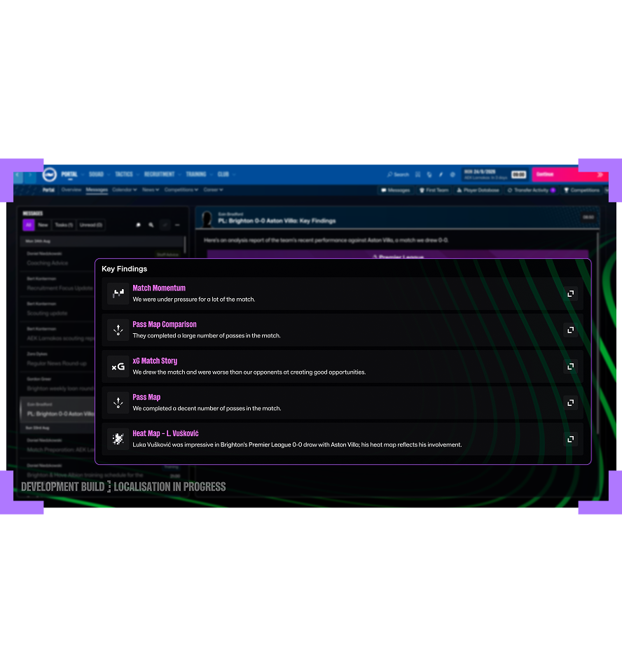This screenshot has height=672, width=622.
Task: Expand the Pass Map Comparison finding
Action: click(571, 330)
